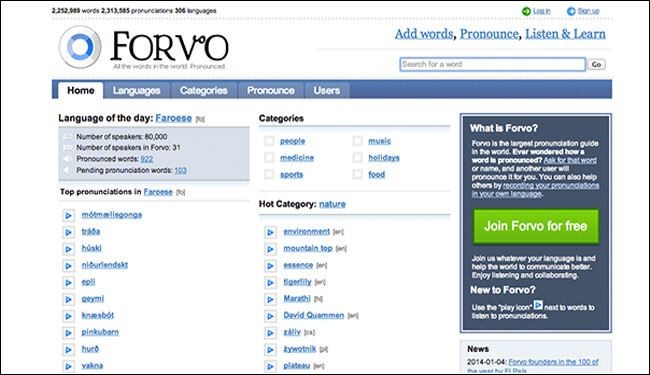650x375 pixels.
Task: Play the plateau pronunciation
Action: (270, 366)
